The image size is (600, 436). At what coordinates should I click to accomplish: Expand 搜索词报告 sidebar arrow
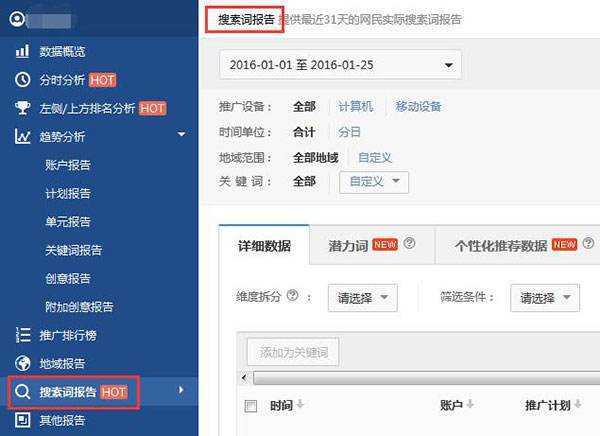coord(181,390)
